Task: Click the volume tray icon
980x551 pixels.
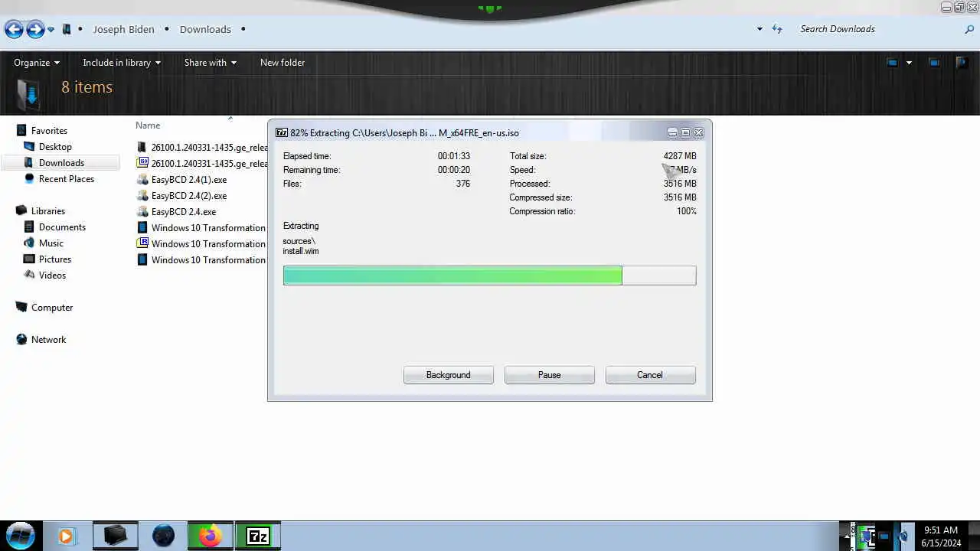Action: (x=903, y=536)
